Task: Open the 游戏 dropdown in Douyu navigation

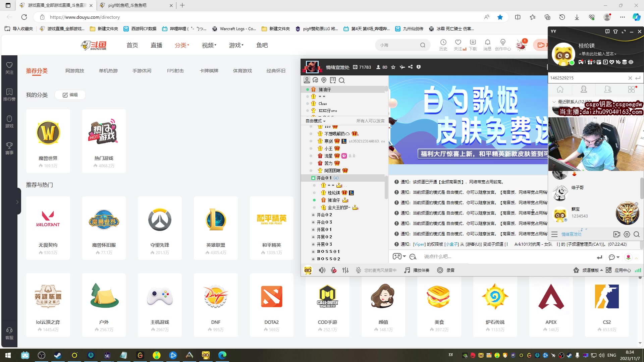Action: (236, 45)
